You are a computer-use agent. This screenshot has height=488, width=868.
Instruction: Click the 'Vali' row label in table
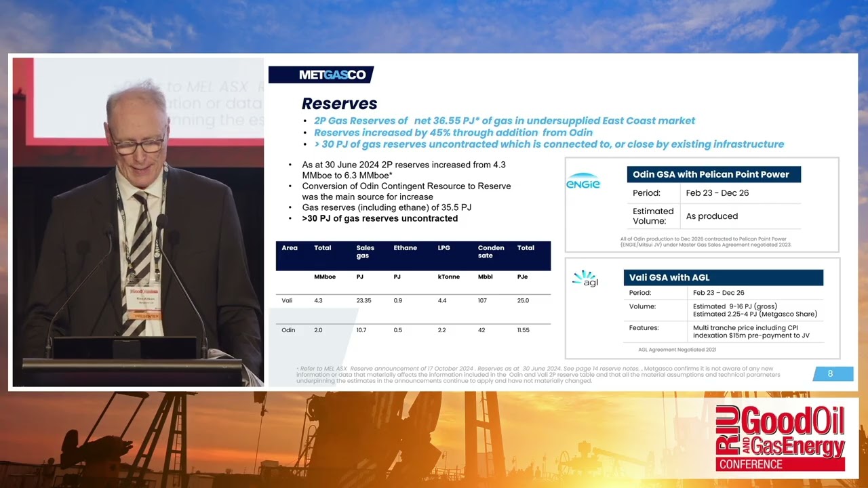point(288,300)
